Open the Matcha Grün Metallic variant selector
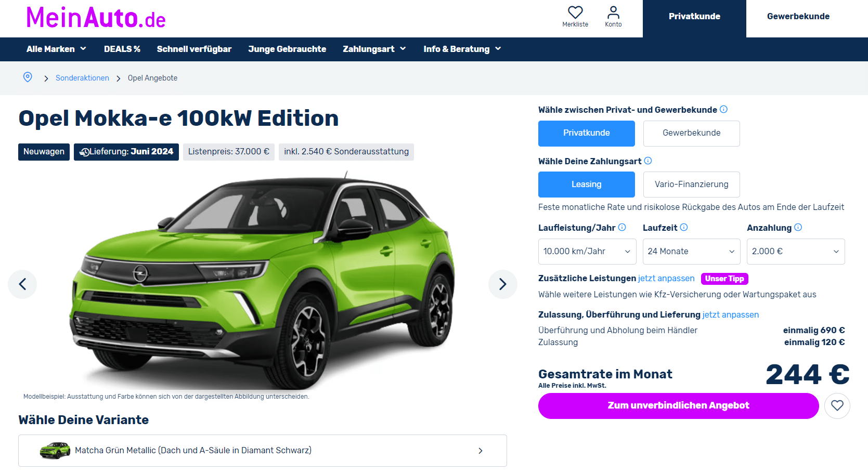The image size is (868, 473). (263, 451)
